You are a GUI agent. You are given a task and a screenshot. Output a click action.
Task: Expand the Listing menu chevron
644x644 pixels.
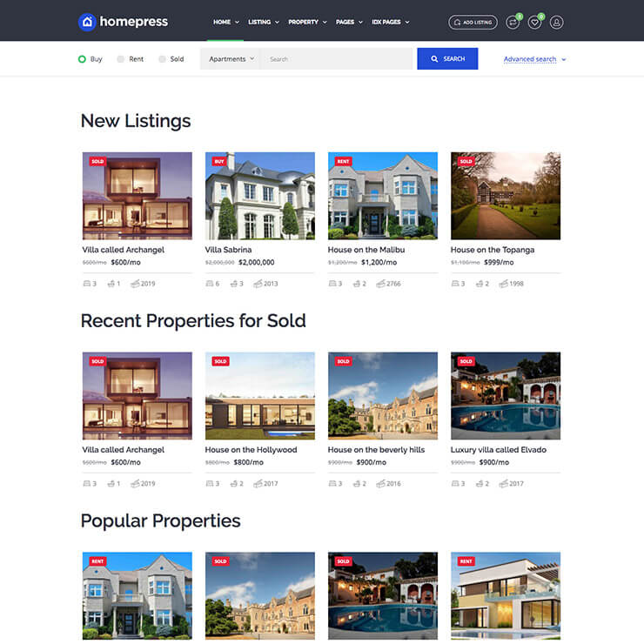277,22
